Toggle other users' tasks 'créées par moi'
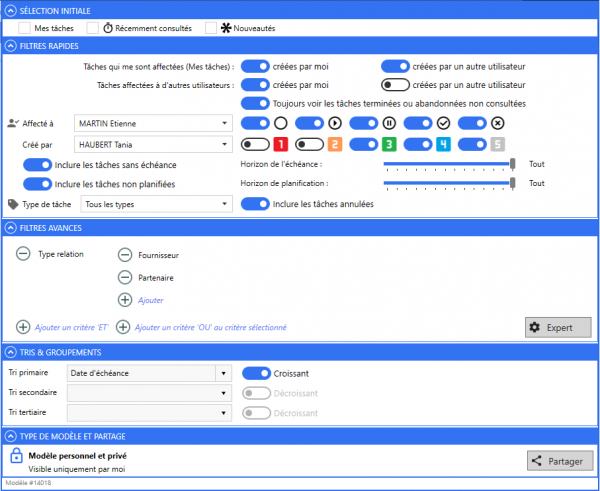 [x=255, y=85]
